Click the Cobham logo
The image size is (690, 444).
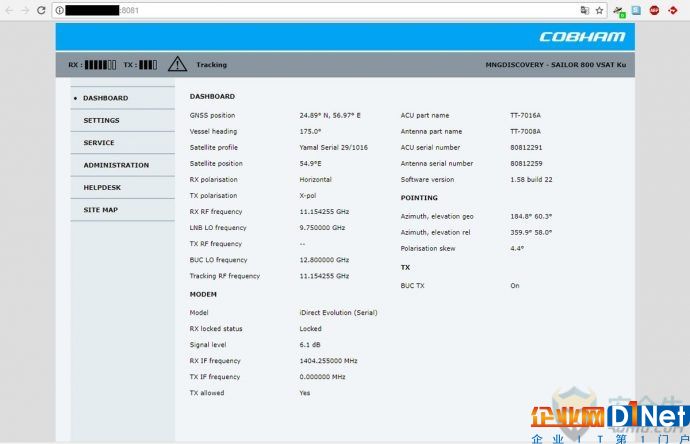[582, 37]
